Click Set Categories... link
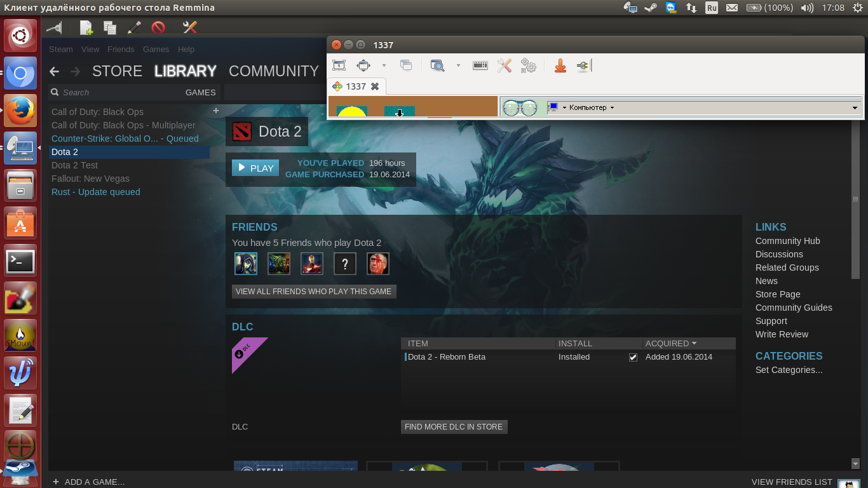 click(x=789, y=370)
